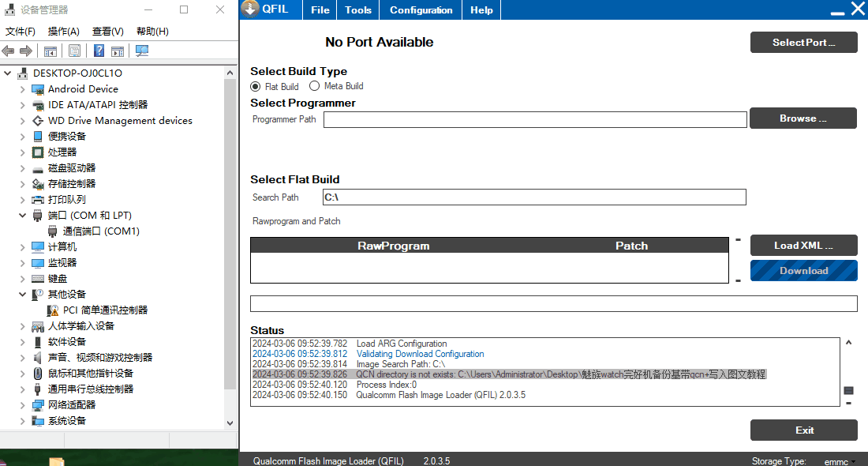Collapse the 其他设备 node
The height and width of the screenshot is (466, 868).
[23, 295]
